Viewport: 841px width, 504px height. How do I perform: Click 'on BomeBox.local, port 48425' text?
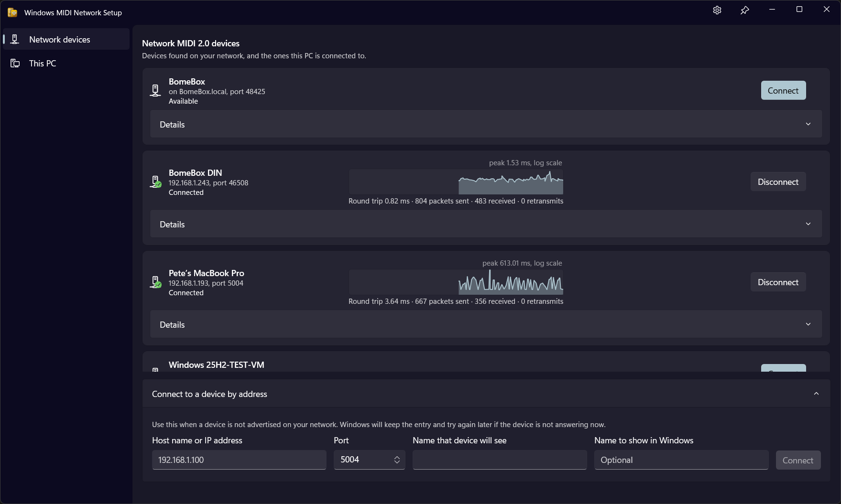[217, 92]
